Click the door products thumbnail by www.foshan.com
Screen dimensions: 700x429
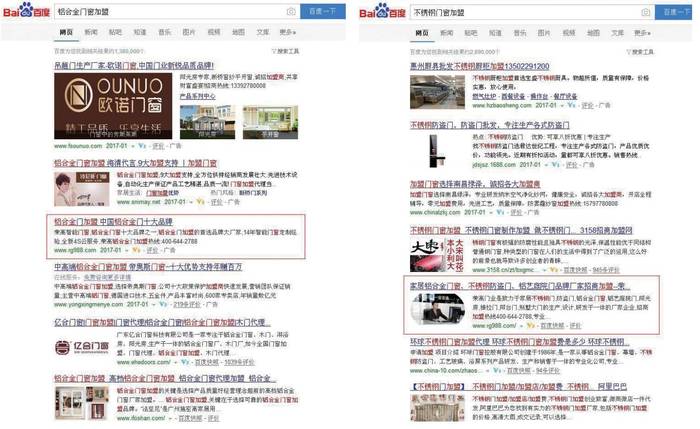[x=82, y=404]
